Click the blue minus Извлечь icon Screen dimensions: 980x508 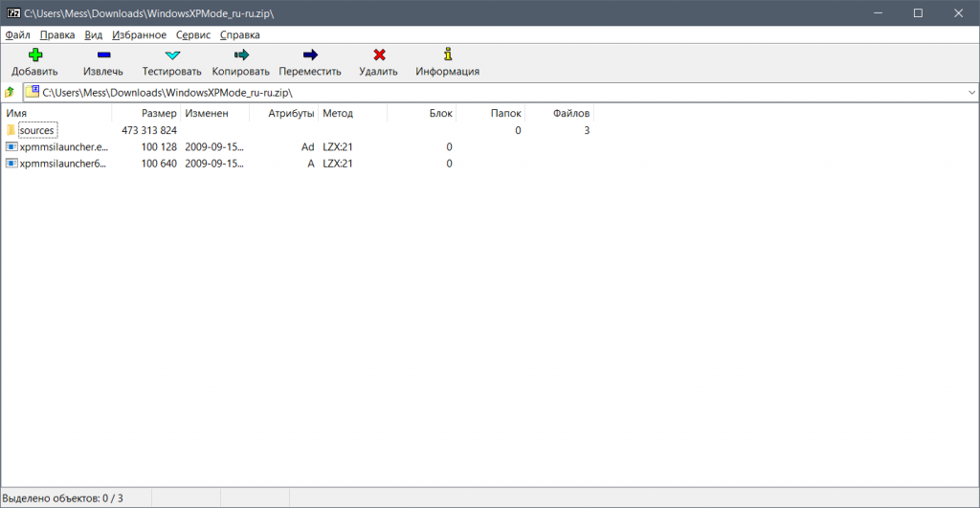102,55
